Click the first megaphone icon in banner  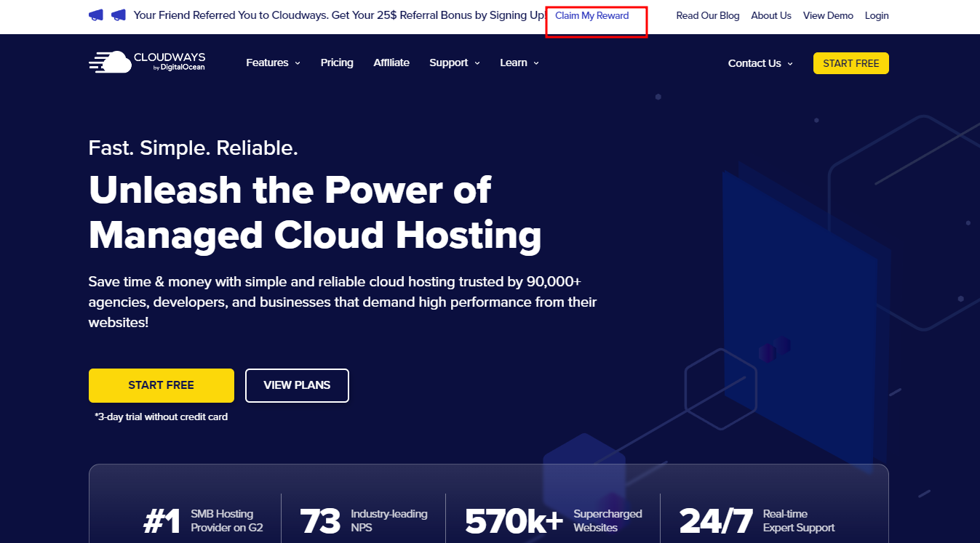pos(96,15)
